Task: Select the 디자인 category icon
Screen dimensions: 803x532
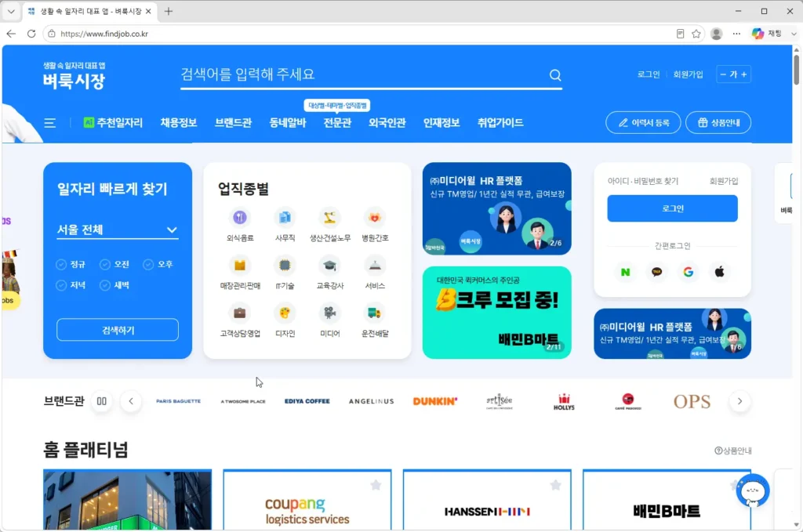Action: pos(285,313)
